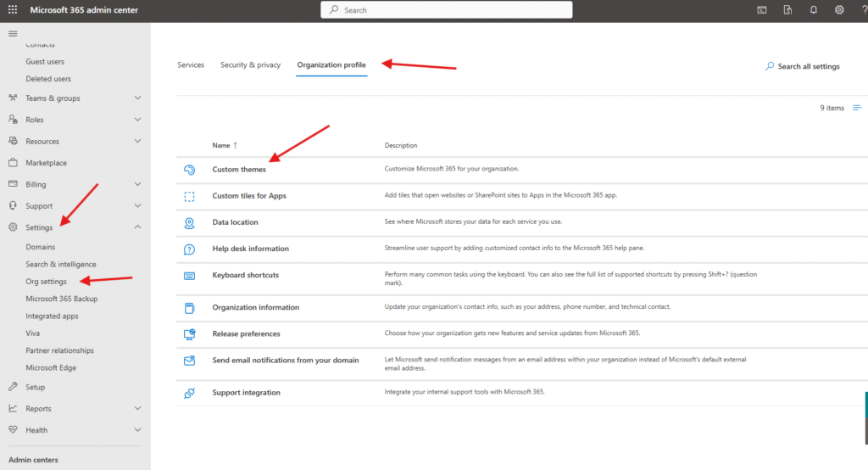Click the list view options icon
The image size is (868, 470).
pyautogui.click(x=857, y=108)
